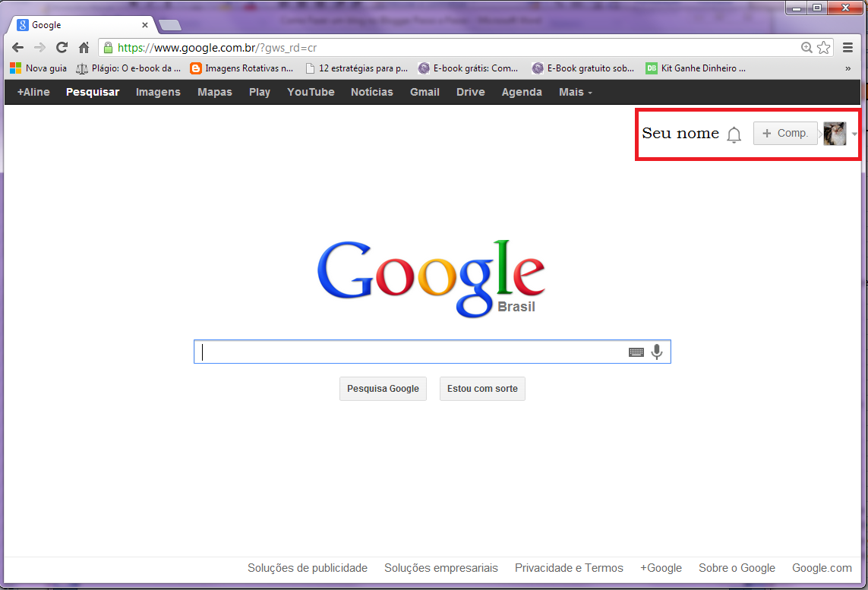Click the Pesquisa Google button

point(383,389)
